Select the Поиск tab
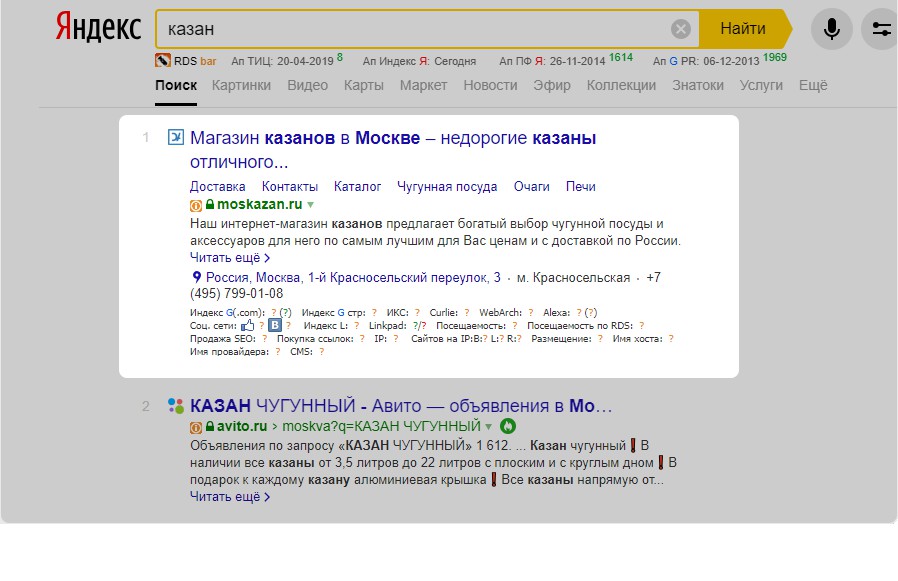The image size is (898, 581). tap(176, 85)
